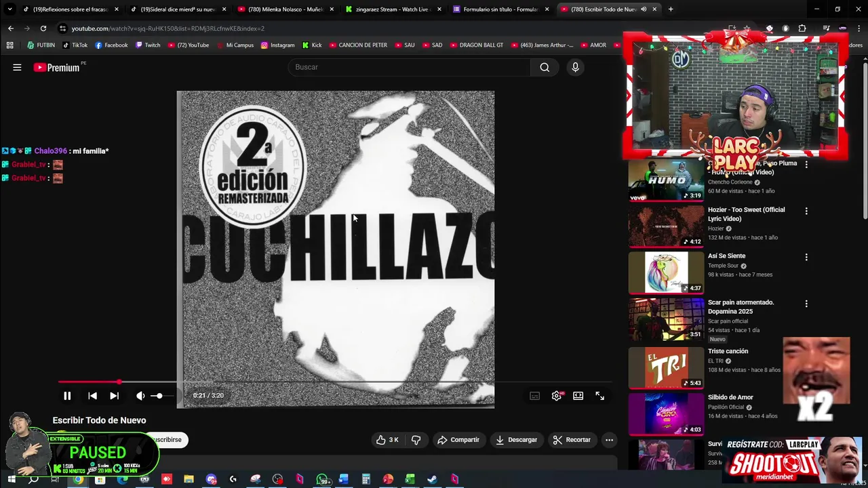Screen dimensions: 868x488
Task: Open WhatsApp from the taskbar
Action: coord(322,479)
